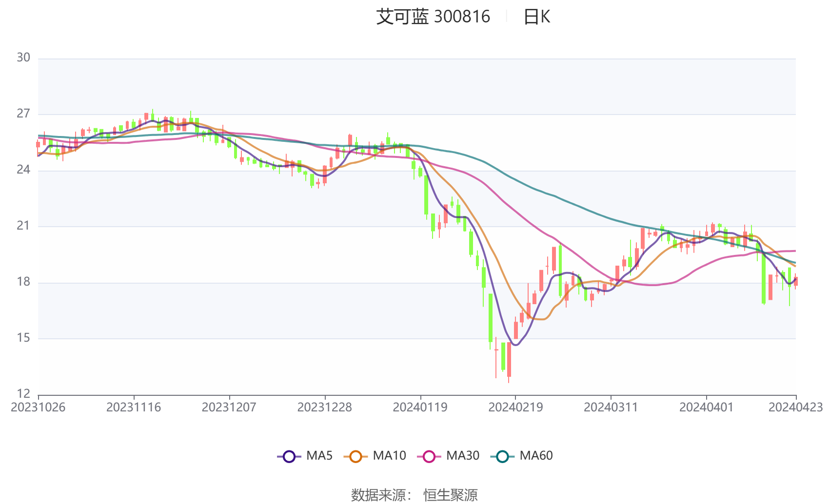The height and width of the screenshot is (504, 829).
Task: Click the MA60 legend label text
Action: [x=536, y=456]
